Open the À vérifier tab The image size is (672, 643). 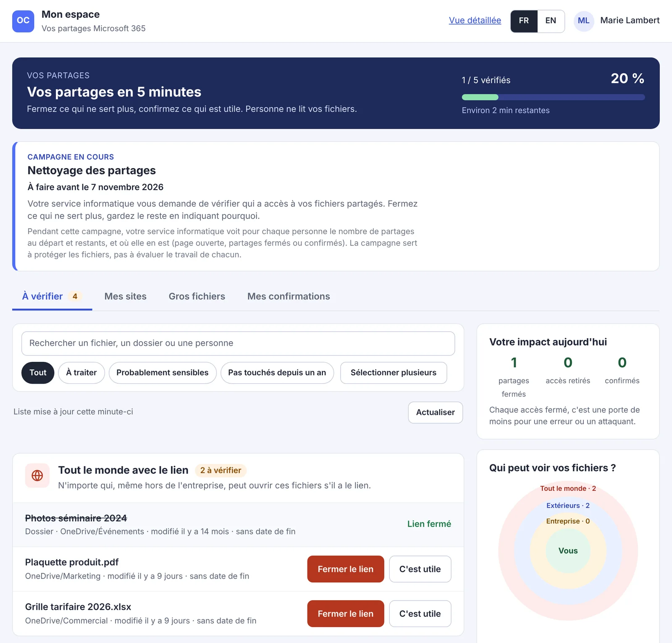pos(52,296)
